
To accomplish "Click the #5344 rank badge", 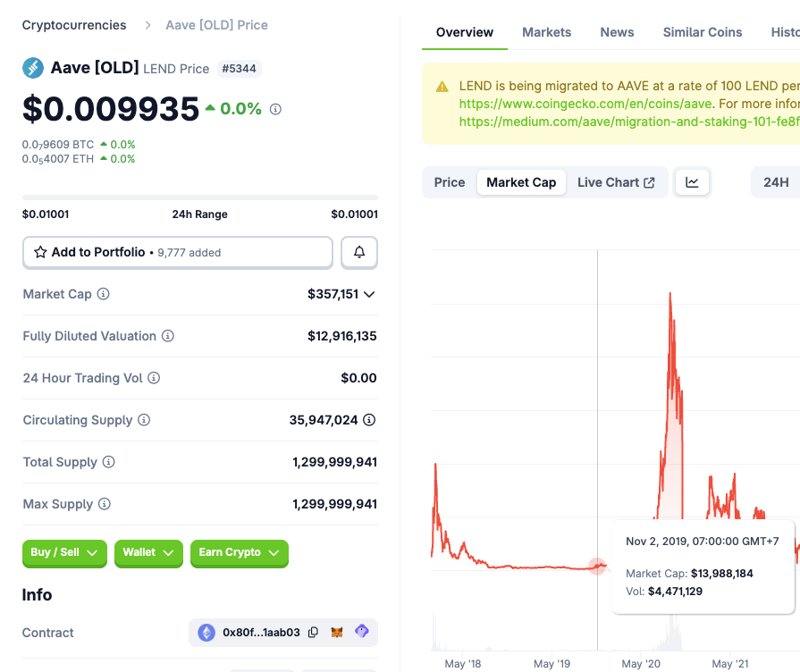I will pos(239,69).
